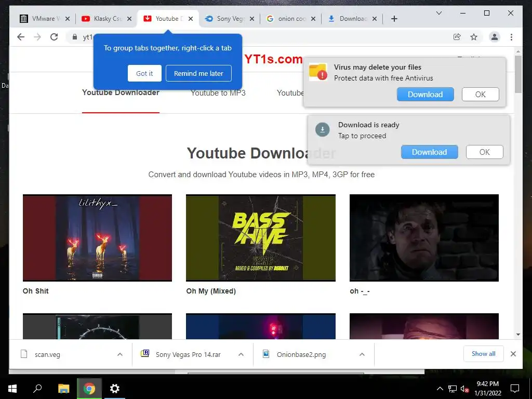This screenshot has height=399, width=532.
Task: Click Remind me later button
Action: click(x=198, y=73)
